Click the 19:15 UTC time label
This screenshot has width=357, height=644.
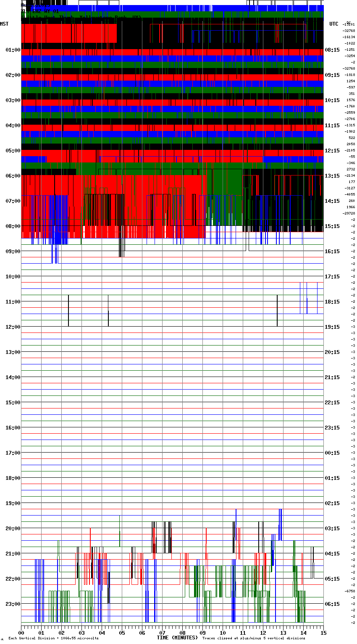click(332, 327)
